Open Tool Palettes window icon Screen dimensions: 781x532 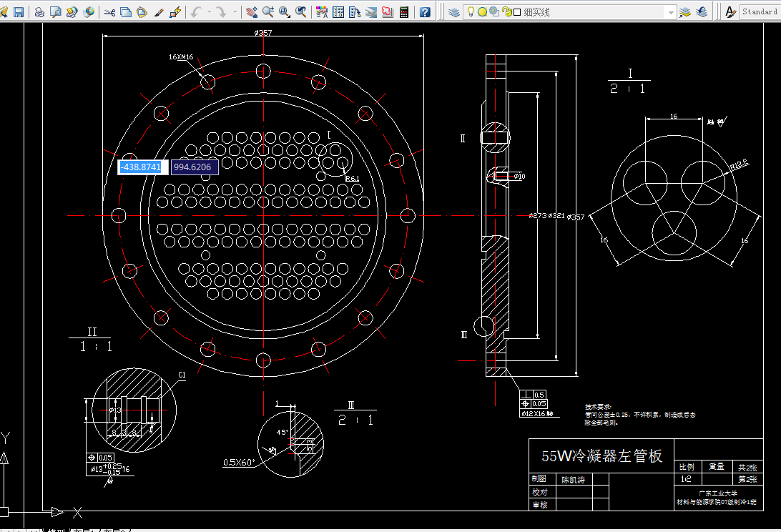coord(355,12)
